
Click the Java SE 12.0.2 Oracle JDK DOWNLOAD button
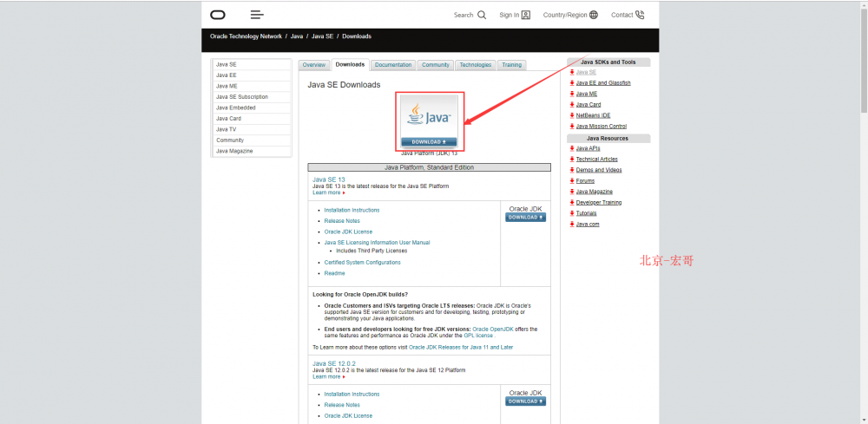click(x=525, y=401)
